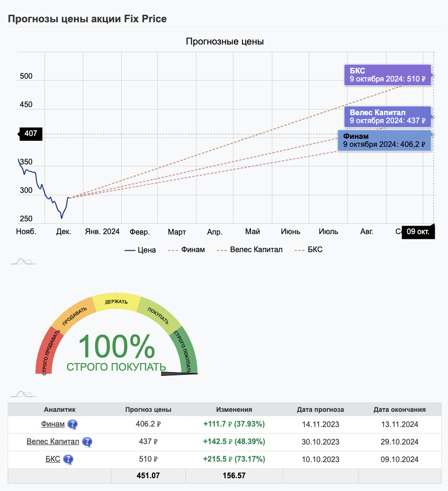Click the end date 29.10.2024

(x=400, y=442)
